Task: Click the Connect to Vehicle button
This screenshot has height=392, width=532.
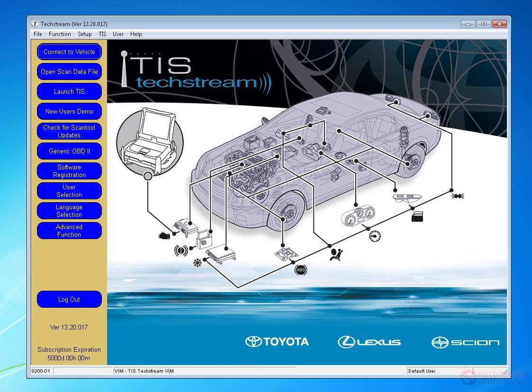Action: (x=69, y=52)
